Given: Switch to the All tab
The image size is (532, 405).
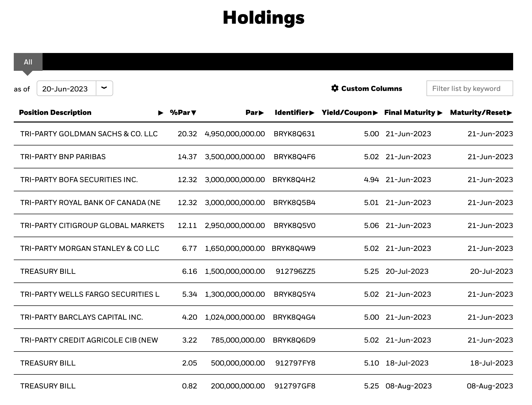Looking at the screenshot, I should click(x=28, y=62).
